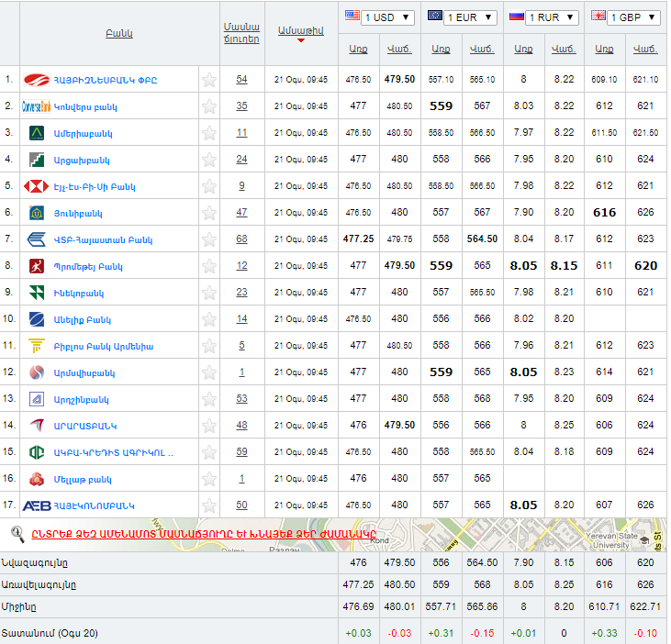
Task: Toggle favorite star for Inecobank row
Action: (209, 293)
